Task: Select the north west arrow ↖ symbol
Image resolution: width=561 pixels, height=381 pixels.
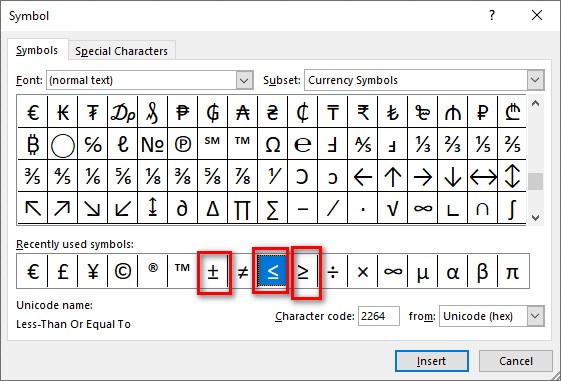Action: click(x=33, y=207)
